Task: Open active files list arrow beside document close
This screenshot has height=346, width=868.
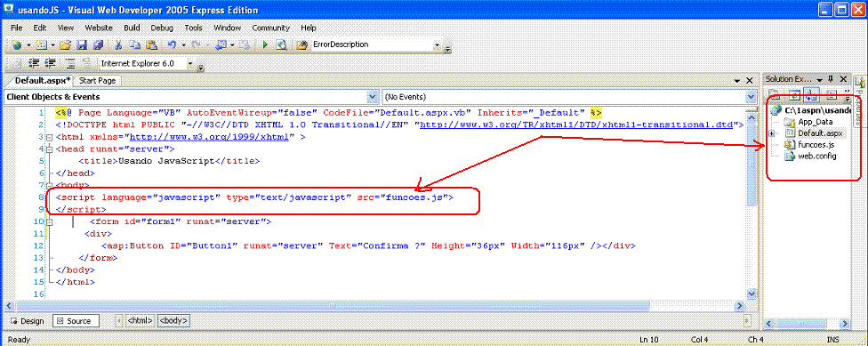Action: [735, 81]
